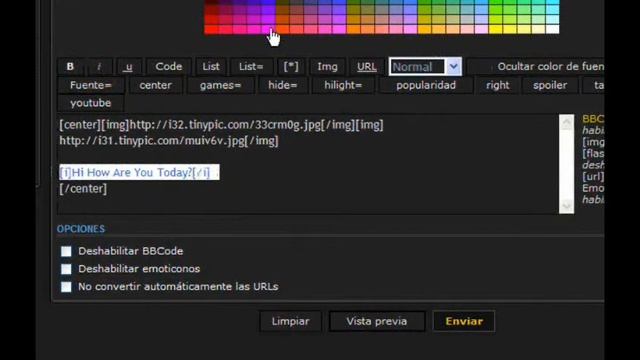Click the hide= button
640x360 pixels.
282,85
